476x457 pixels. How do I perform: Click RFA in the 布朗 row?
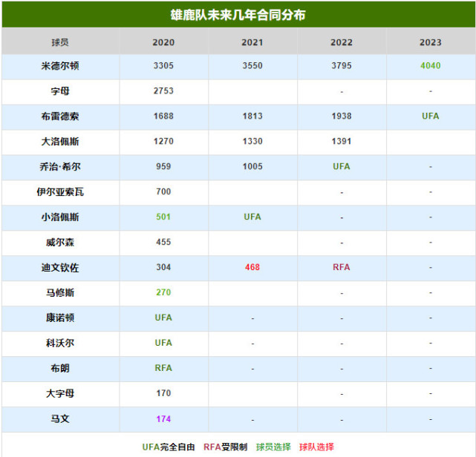(x=163, y=368)
